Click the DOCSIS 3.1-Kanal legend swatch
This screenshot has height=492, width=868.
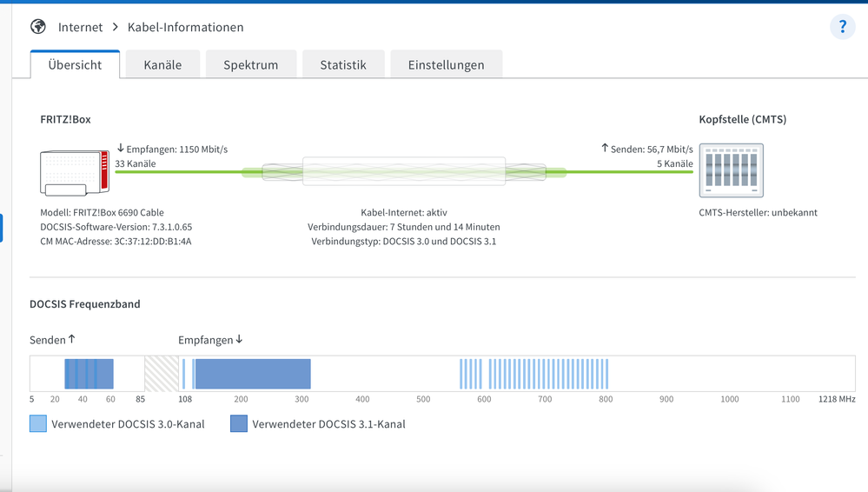[x=239, y=424]
